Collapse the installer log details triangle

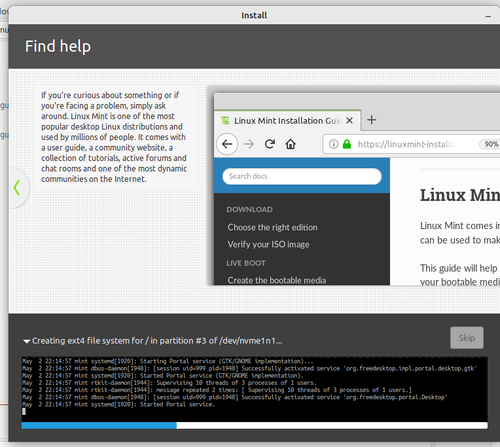(x=27, y=341)
